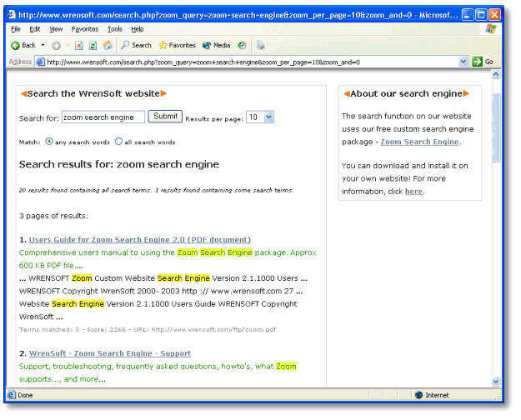Maximize the browser window
The image size is (521, 420).
click(481, 15)
